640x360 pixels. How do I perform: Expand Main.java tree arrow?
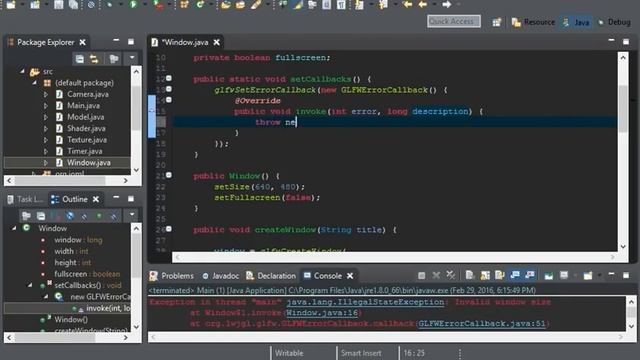46,106
